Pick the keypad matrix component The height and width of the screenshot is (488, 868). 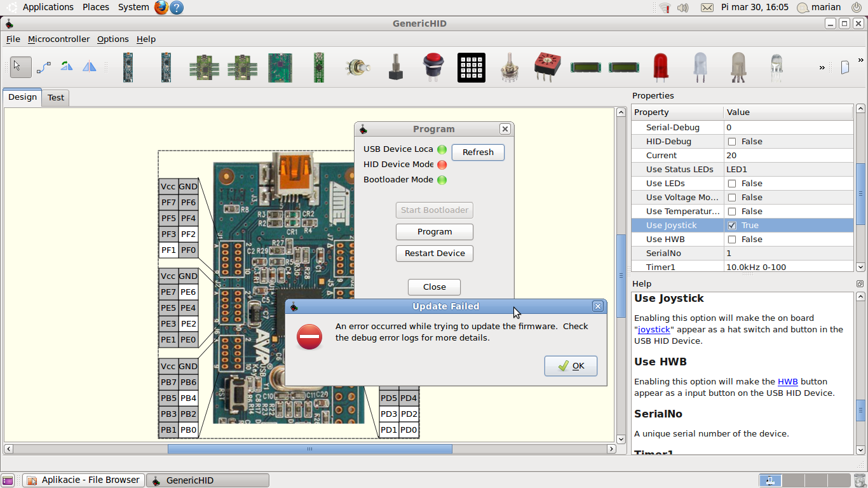click(x=471, y=67)
